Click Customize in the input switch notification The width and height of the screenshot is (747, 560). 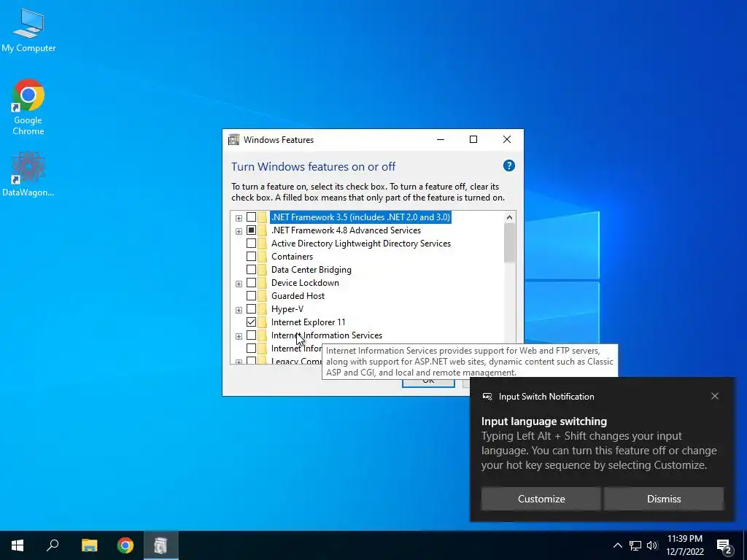point(541,499)
